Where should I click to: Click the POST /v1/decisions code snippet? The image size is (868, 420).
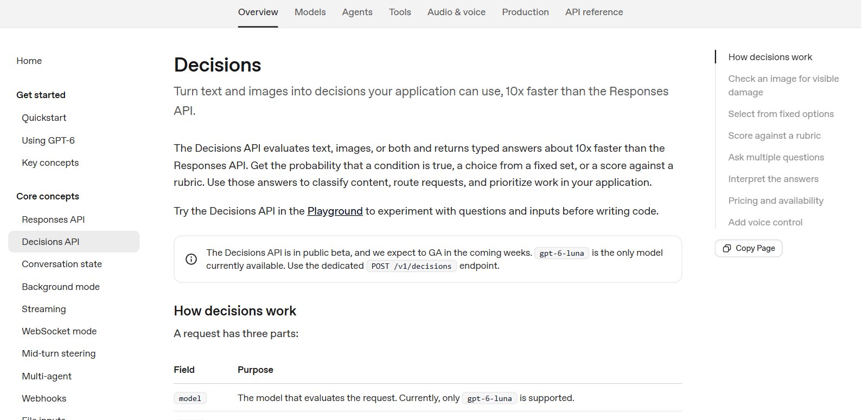point(411,266)
